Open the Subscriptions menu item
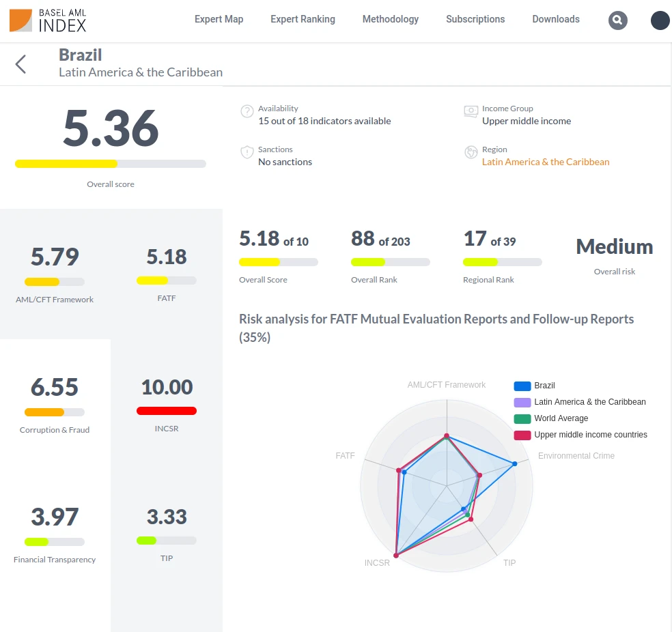Viewport: 672px width, 632px height. point(475,19)
